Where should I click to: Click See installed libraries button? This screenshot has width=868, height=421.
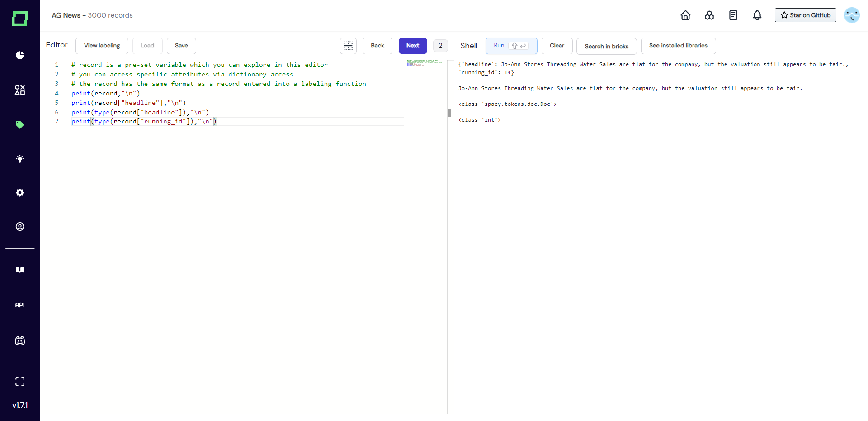(678, 46)
